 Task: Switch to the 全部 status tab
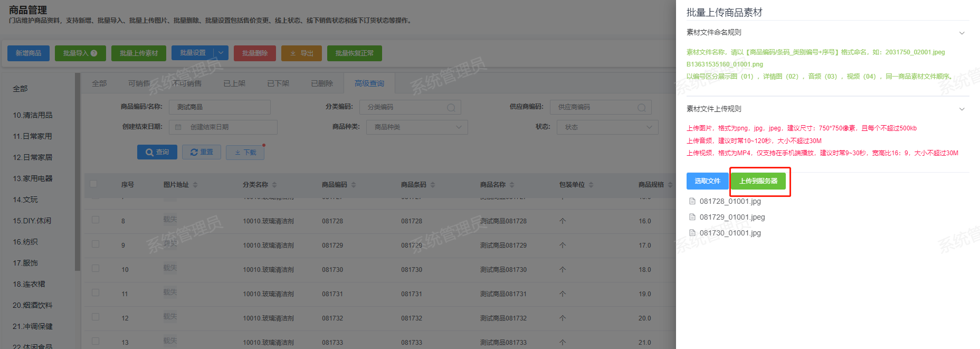point(99,83)
